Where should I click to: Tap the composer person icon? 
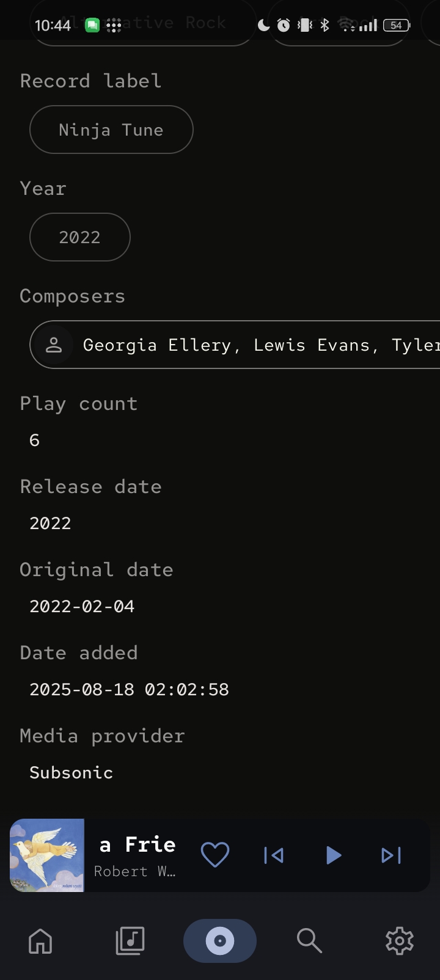click(x=54, y=345)
